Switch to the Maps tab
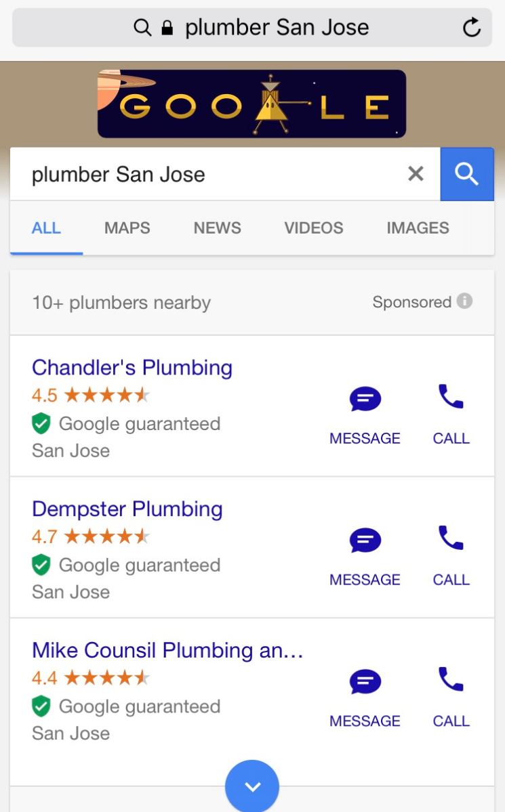Screen dimensions: 505x812 [127, 228]
